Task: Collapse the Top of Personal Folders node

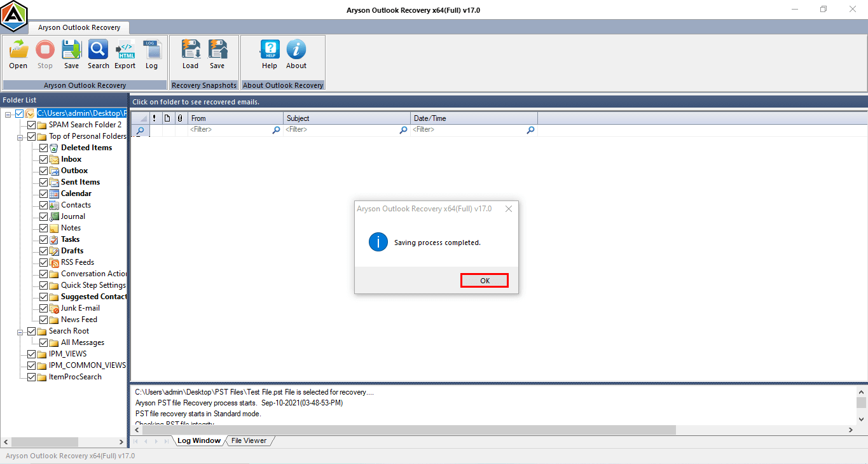Action: coord(20,137)
